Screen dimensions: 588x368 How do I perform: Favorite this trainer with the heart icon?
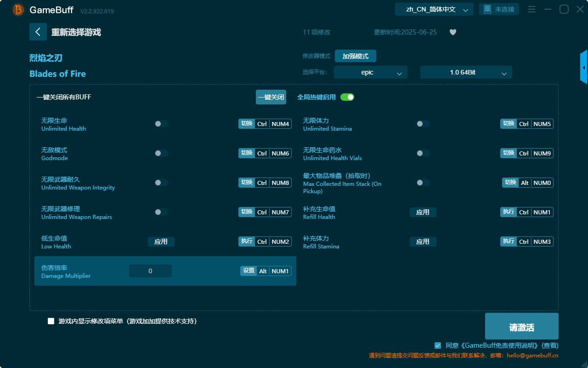pyautogui.click(x=452, y=32)
